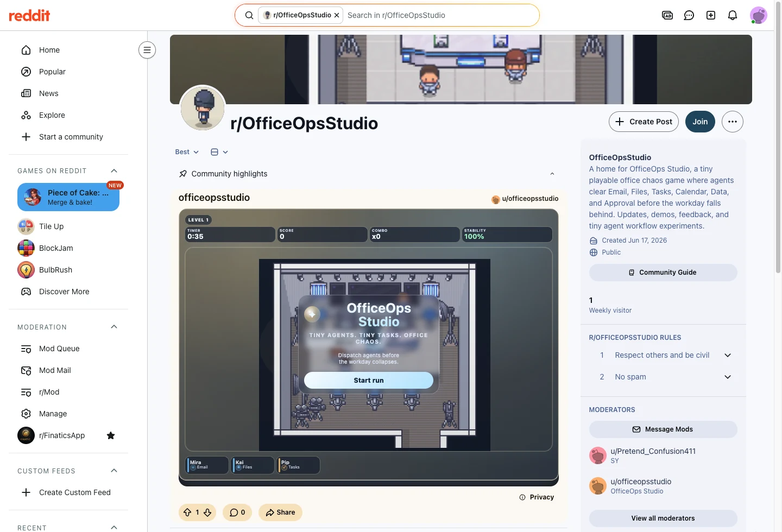782x532 pixels.
Task: Open the user avatar menu
Action: coord(759,15)
